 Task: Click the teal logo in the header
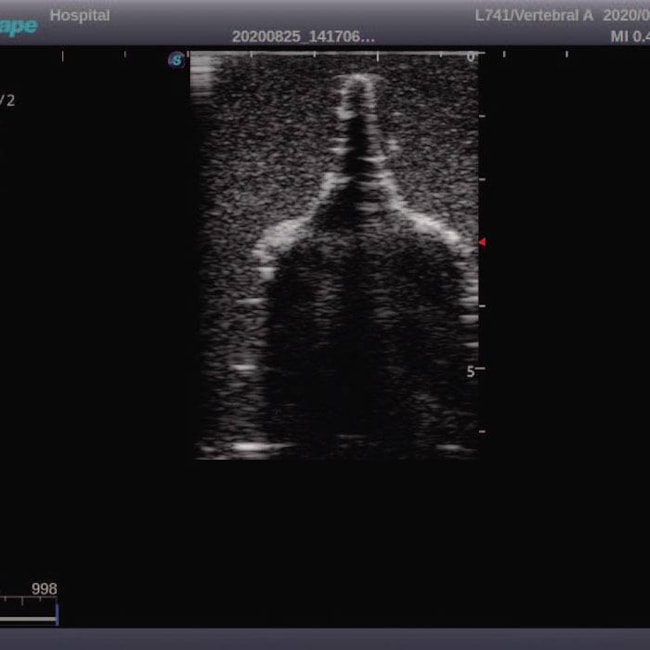tap(18, 25)
